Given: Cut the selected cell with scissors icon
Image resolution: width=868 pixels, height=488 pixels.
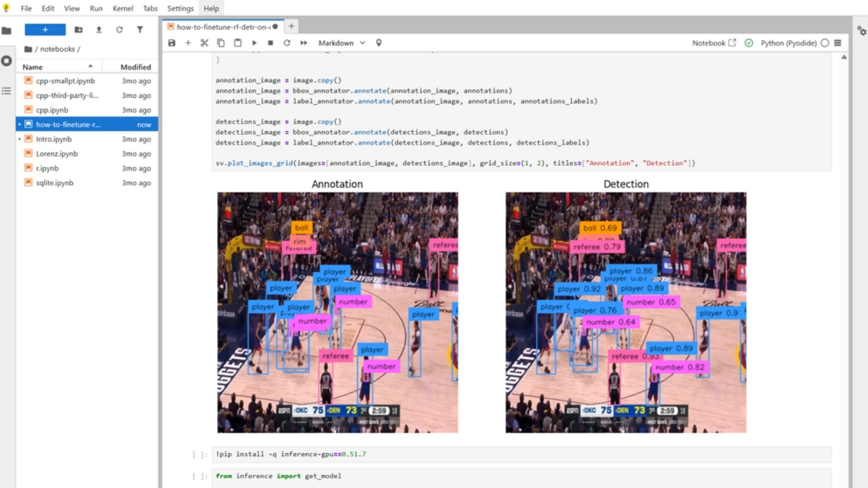Looking at the screenshot, I should coord(204,43).
